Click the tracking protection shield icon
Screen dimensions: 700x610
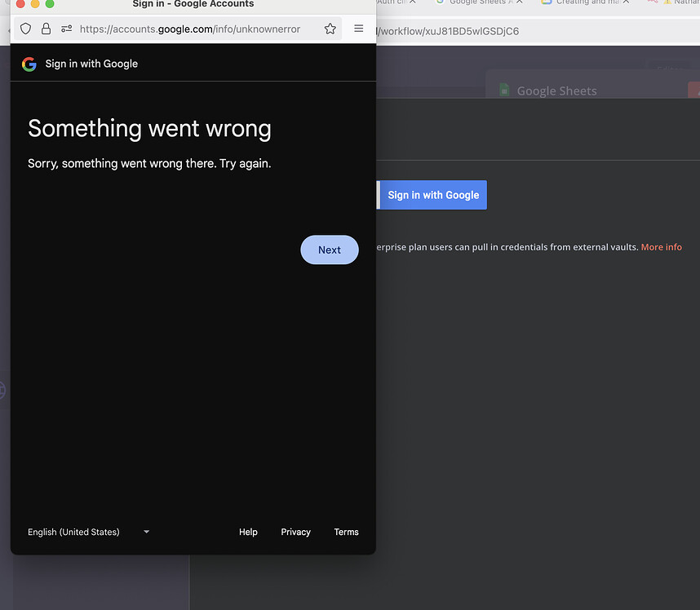click(x=25, y=29)
